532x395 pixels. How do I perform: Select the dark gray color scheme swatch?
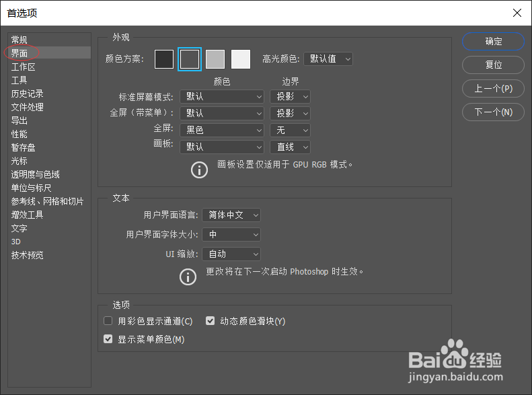(x=190, y=59)
